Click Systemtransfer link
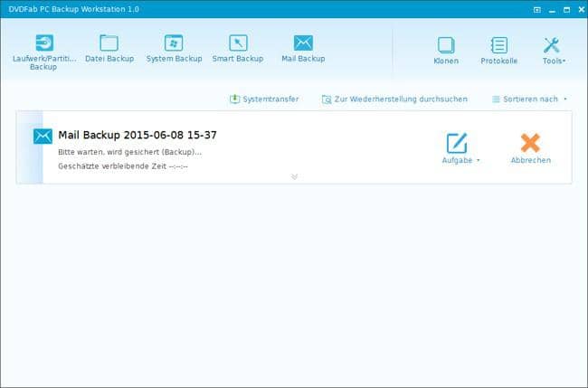Viewport: 588px width, 388px height. [264, 99]
